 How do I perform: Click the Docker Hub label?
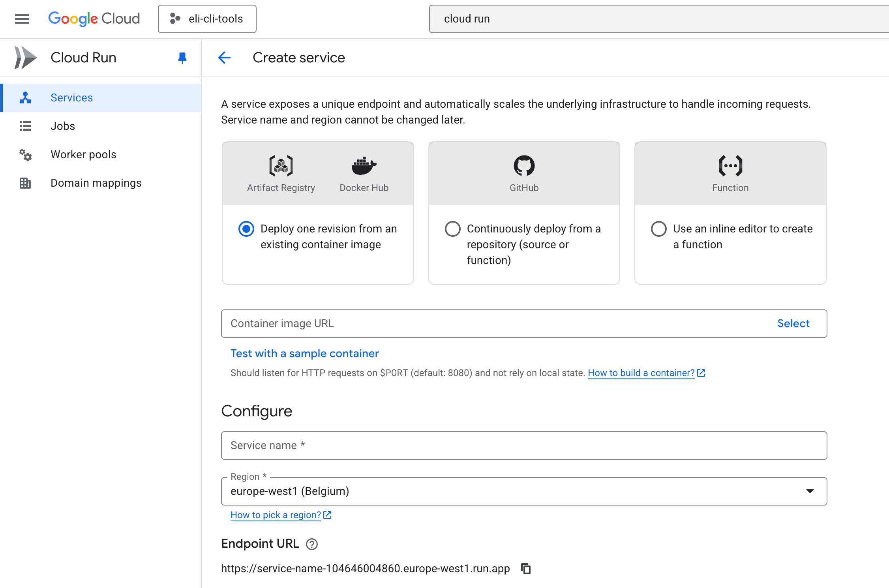(364, 188)
